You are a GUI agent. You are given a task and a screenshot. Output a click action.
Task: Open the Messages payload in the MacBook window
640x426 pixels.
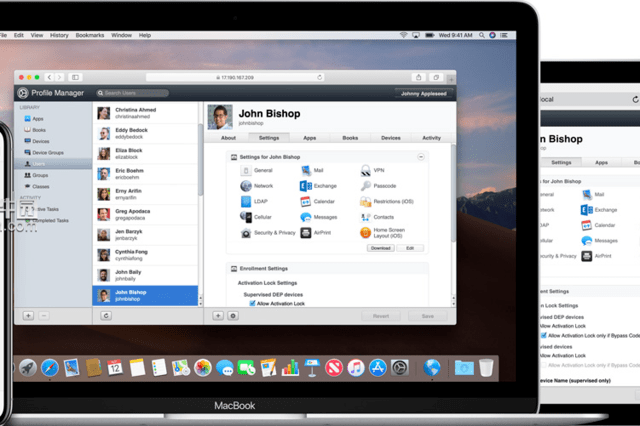(306, 217)
